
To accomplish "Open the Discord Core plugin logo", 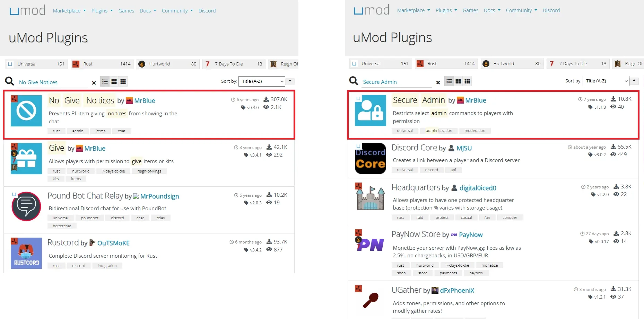I will pyautogui.click(x=370, y=158).
